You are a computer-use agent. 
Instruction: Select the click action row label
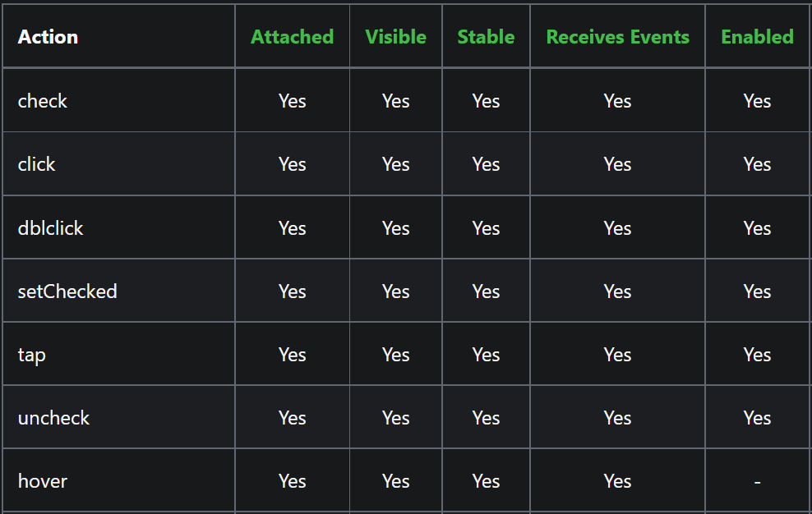(36, 164)
